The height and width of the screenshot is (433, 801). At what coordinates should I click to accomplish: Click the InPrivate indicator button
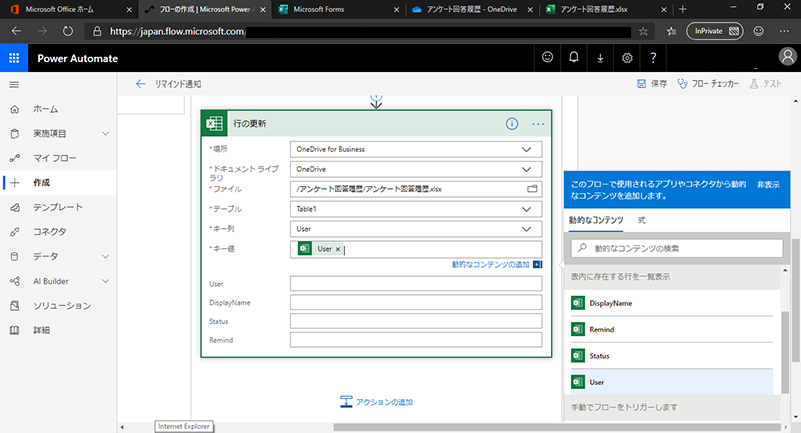[x=715, y=31]
